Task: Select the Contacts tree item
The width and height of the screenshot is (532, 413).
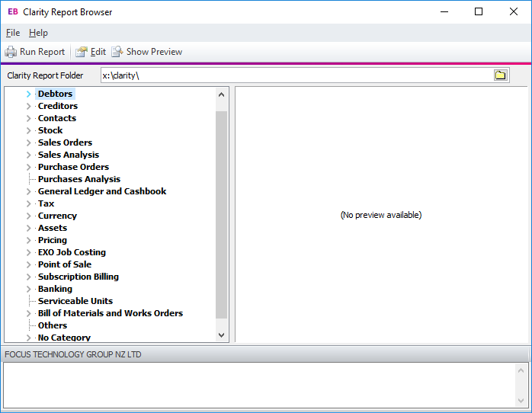Action: tap(57, 118)
